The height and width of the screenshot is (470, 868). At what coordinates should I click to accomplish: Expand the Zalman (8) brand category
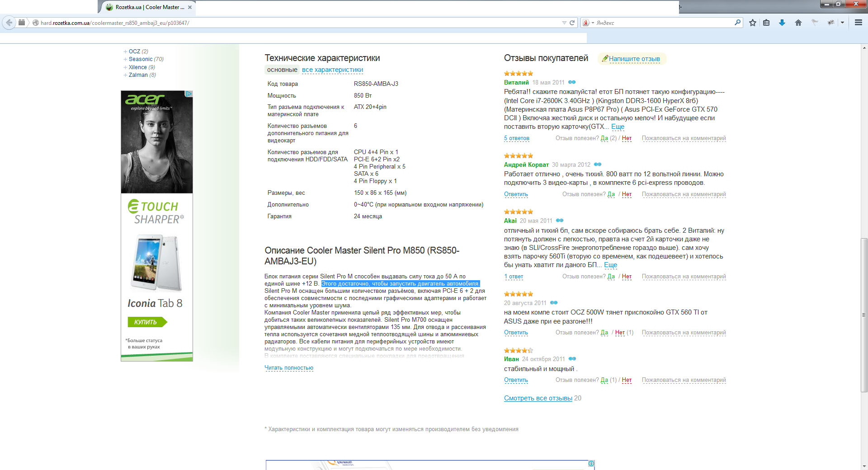click(x=140, y=75)
